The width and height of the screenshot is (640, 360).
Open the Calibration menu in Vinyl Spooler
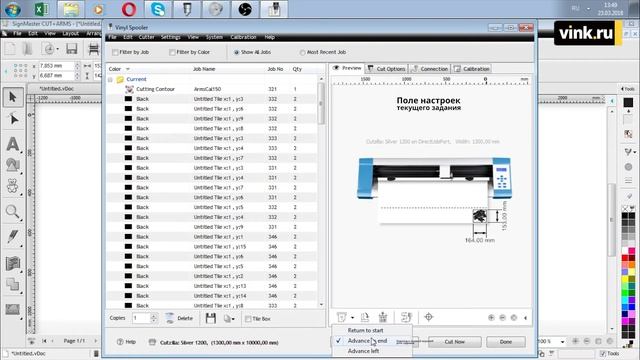point(243,37)
